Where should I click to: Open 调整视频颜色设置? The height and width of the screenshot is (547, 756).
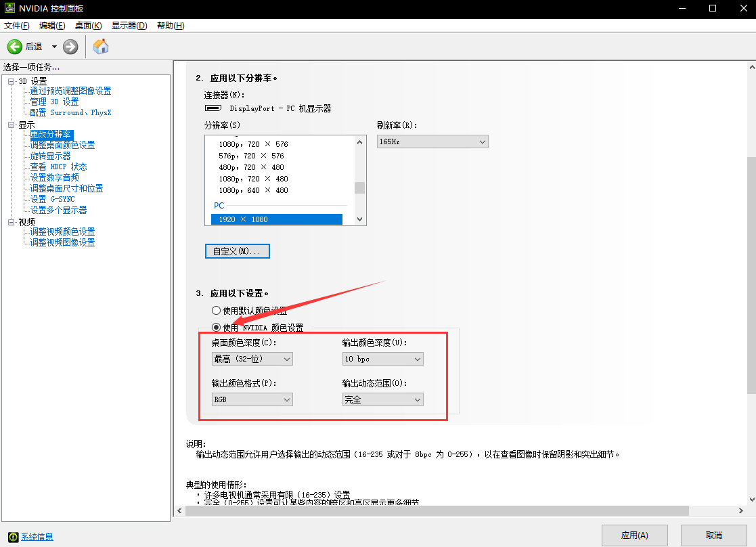pos(62,232)
